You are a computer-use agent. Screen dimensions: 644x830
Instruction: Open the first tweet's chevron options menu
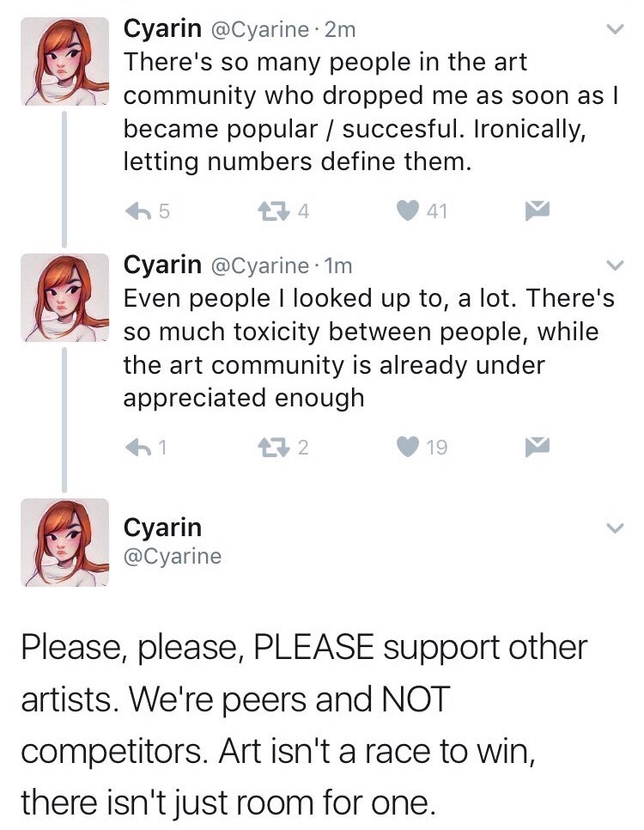click(613, 29)
